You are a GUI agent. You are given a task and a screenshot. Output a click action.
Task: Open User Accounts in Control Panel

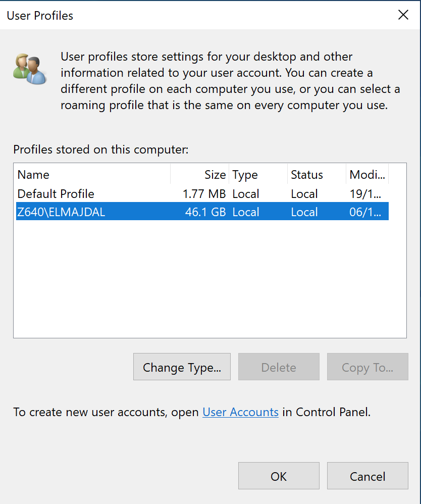[x=240, y=412]
